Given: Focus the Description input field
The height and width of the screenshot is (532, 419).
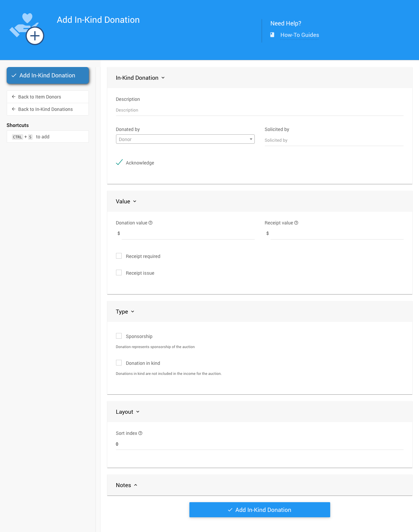Looking at the screenshot, I should pos(259,110).
